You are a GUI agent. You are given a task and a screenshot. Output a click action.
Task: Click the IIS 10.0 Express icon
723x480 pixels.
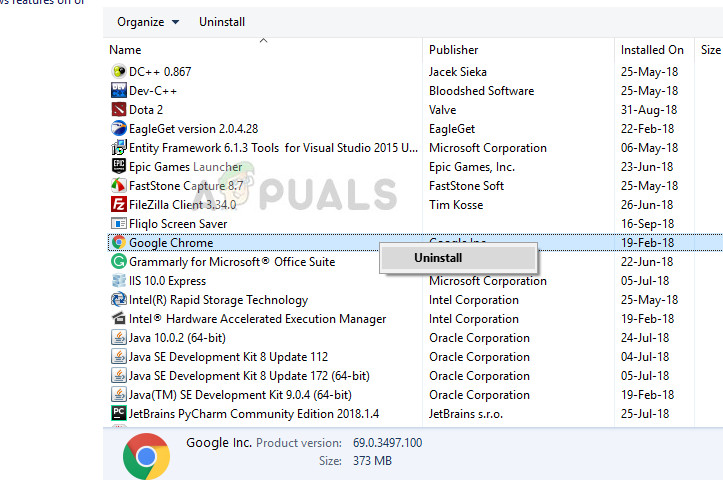119,280
